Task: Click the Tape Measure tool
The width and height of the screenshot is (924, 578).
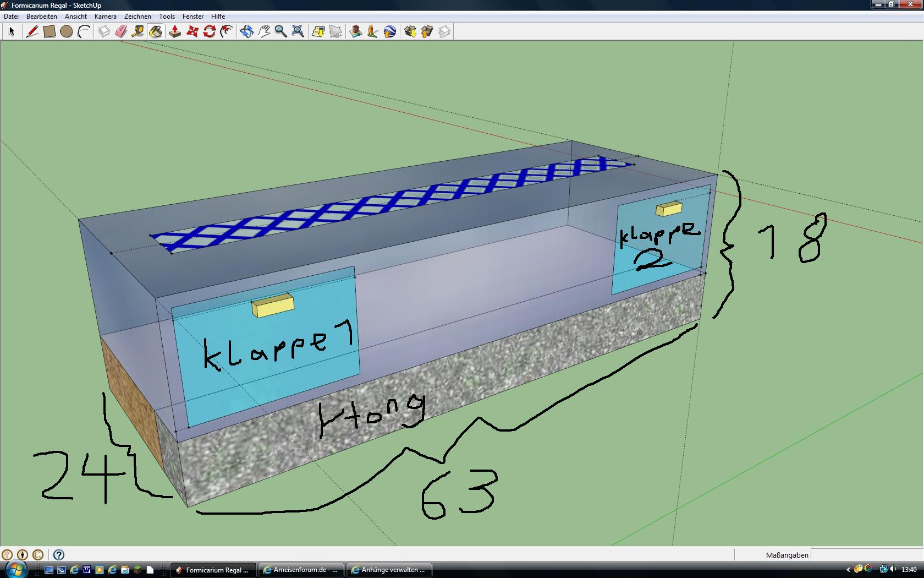Action: 138,31
